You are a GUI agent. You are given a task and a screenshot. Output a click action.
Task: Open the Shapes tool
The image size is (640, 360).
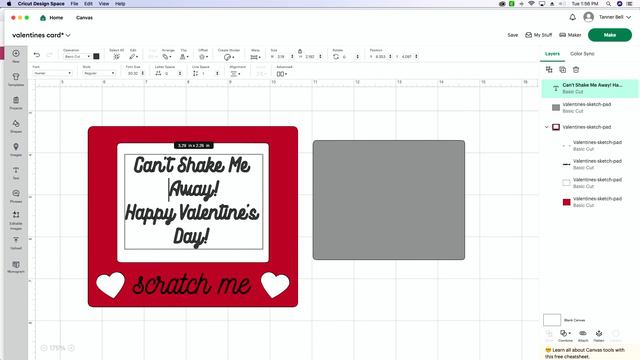(16, 126)
